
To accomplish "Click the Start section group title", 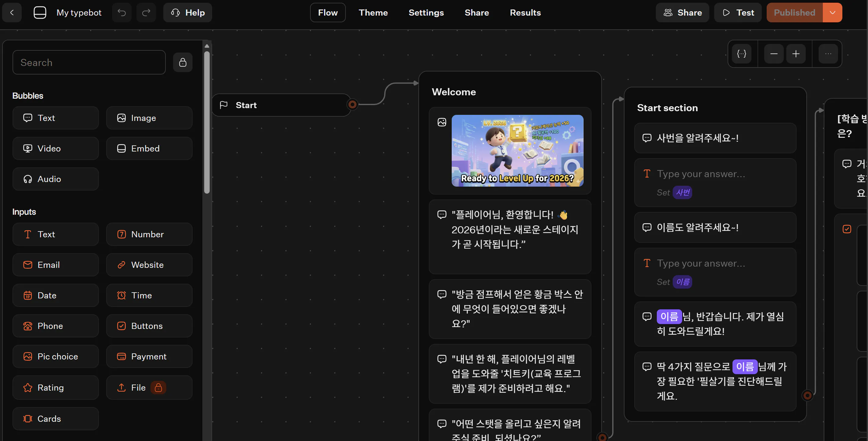I will point(667,108).
